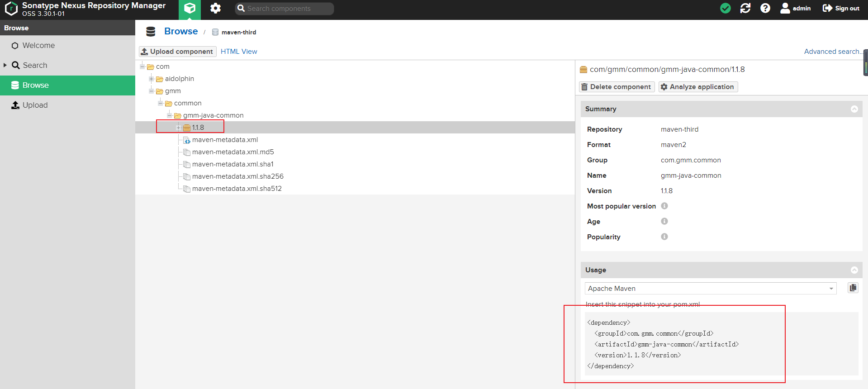
Task: Click the Delete component button
Action: point(617,87)
